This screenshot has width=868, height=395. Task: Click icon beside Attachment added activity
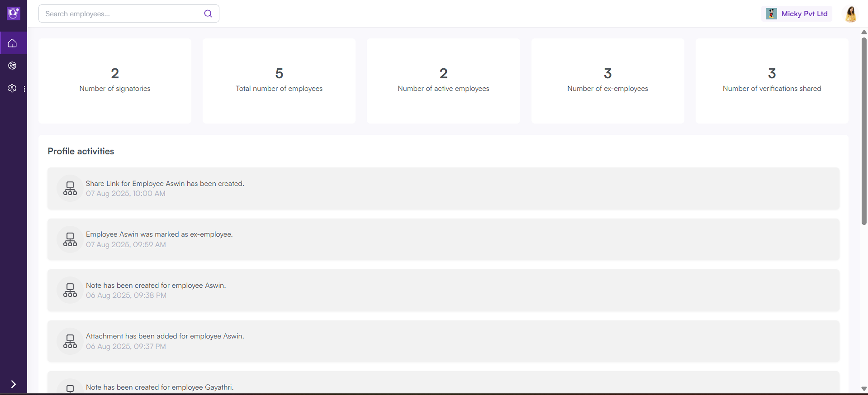point(70,341)
